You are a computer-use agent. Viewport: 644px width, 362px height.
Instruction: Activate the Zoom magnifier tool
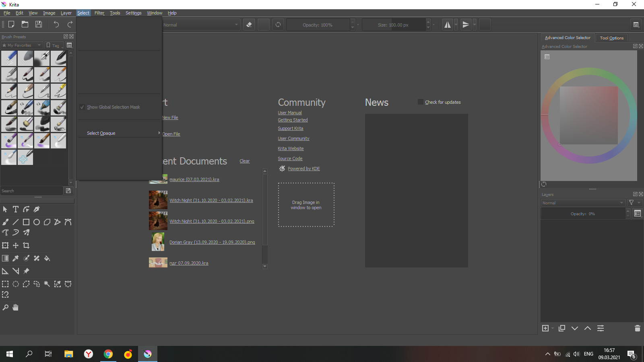click(5, 308)
